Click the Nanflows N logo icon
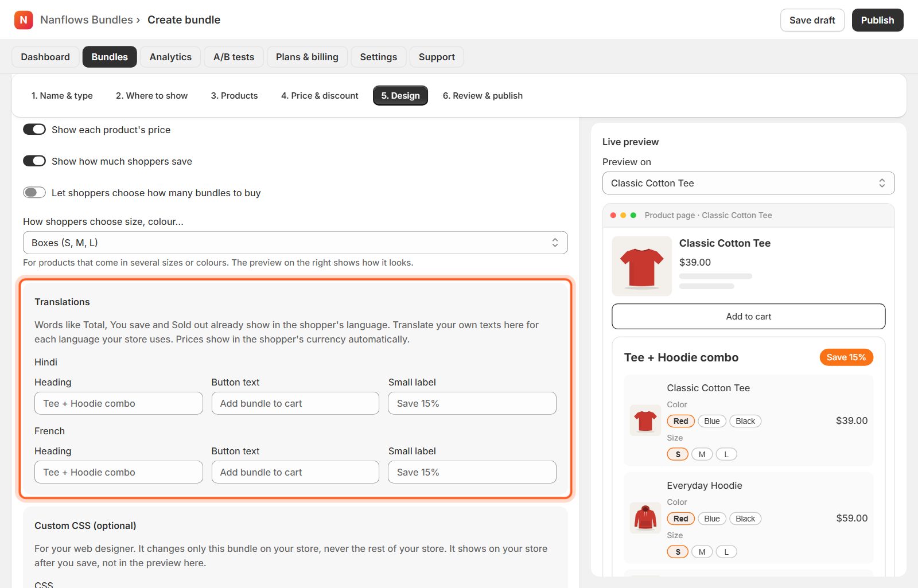This screenshot has width=918, height=588. coord(24,20)
